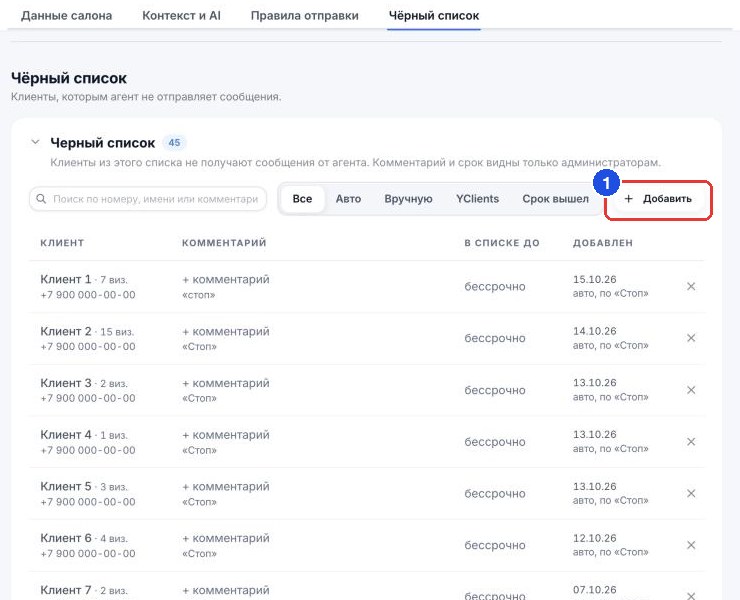Click the бессрочно term for Клиент 2
This screenshot has height=600, width=740.
coord(495,338)
